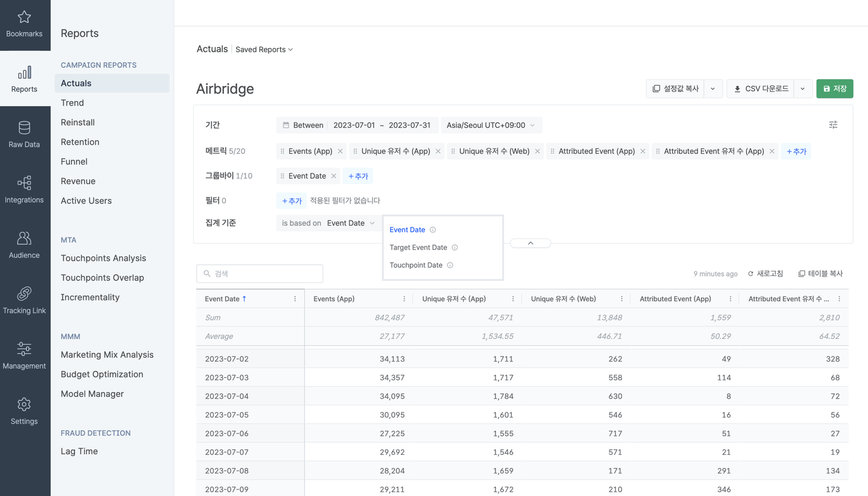
Task: Open the Tracking Link icon
Action: click(24, 293)
